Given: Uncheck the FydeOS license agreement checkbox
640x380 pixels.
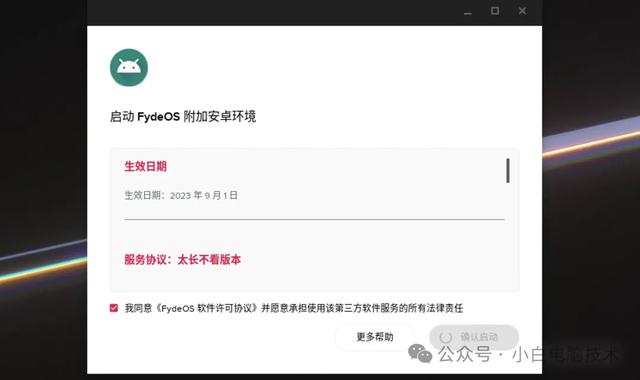Looking at the screenshot, I should (x=114, y=308).
